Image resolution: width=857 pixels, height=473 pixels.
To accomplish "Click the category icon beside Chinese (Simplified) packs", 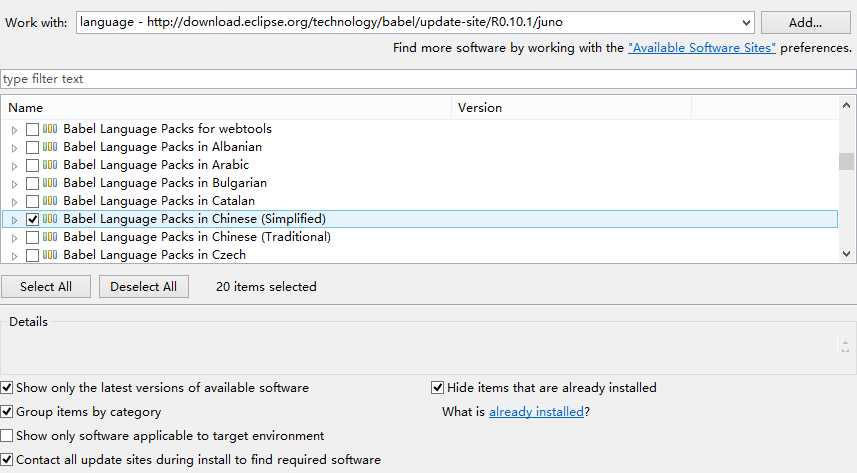I will pos(50,219).
